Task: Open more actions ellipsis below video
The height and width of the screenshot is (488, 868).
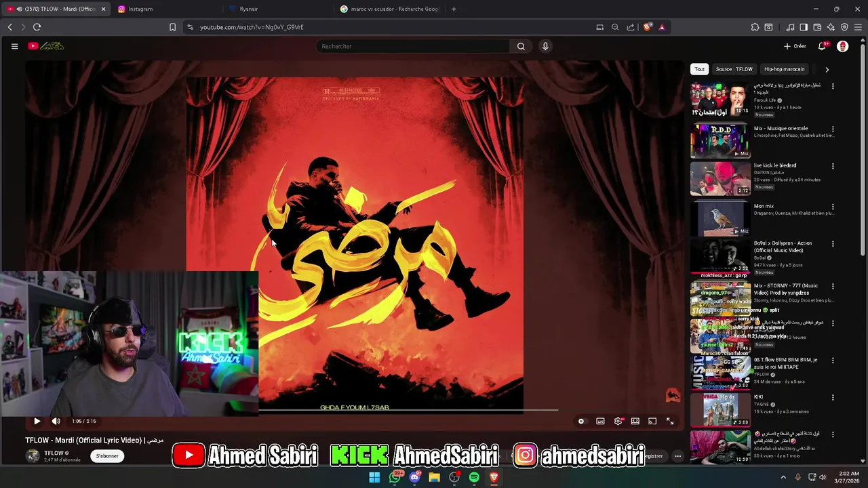Action: (677, 456)
